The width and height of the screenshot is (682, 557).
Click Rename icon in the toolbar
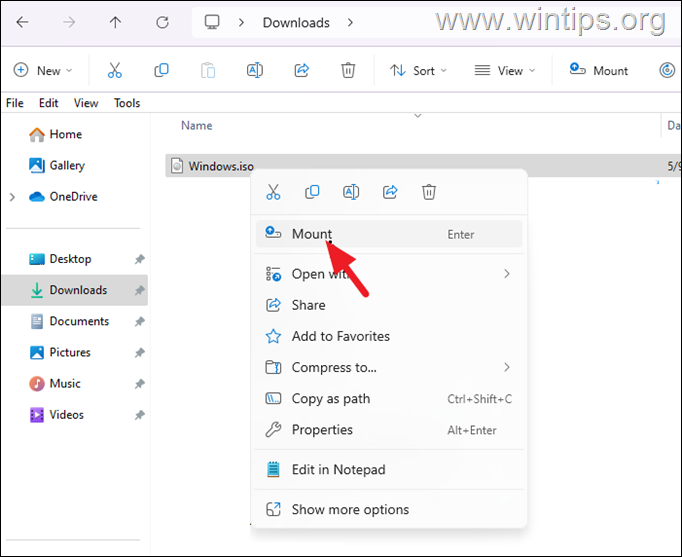[255, 70]
